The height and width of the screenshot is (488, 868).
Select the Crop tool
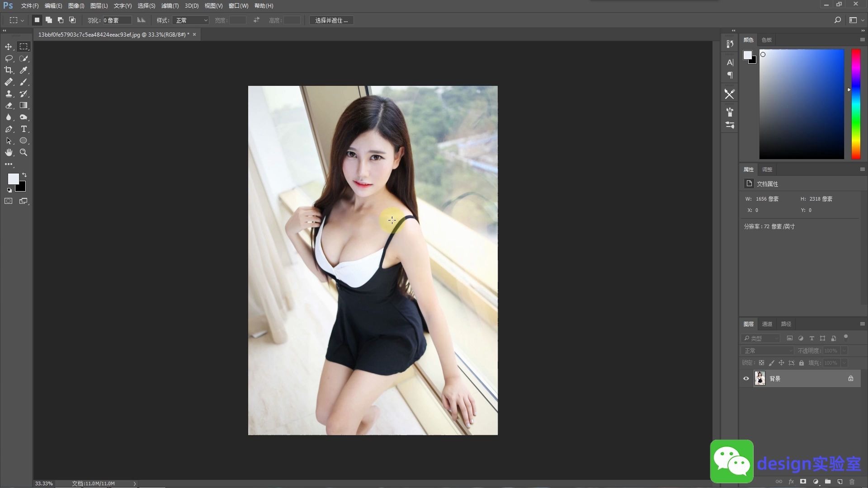pyautogui.click(x=9, y=70)
